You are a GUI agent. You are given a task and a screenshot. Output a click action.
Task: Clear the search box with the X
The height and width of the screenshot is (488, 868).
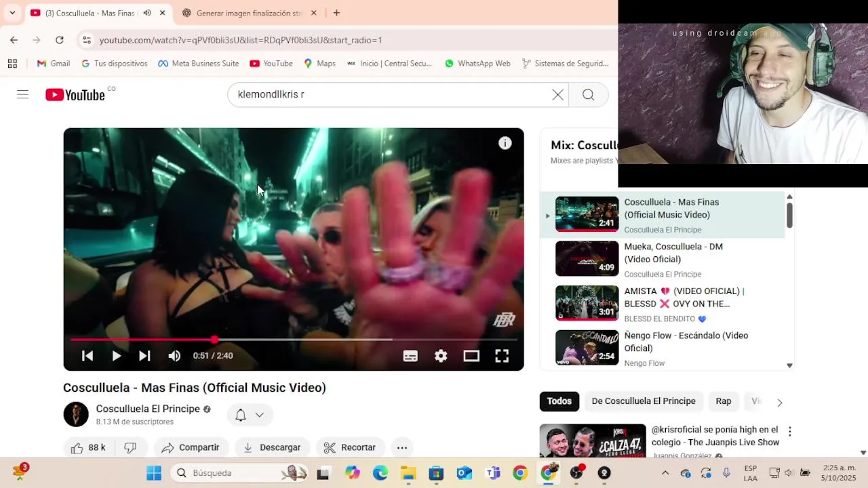[557, 95]
